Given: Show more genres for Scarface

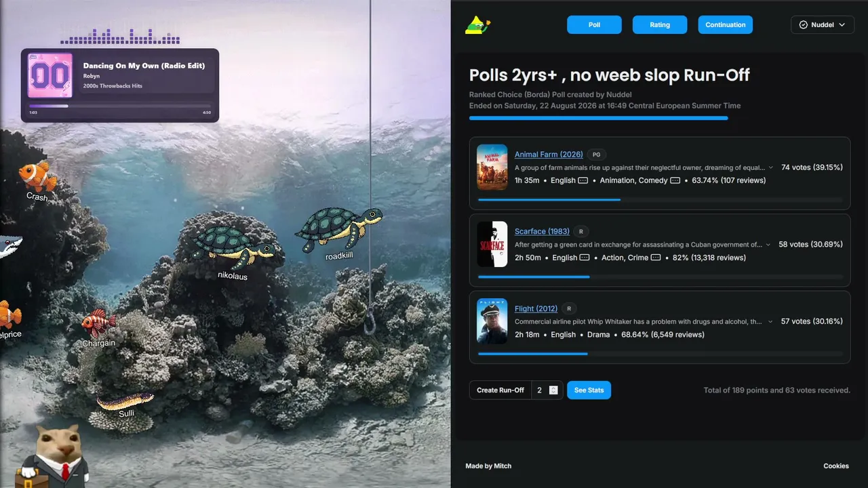Looking at the screenshot, I should click(x=656, y=258).
